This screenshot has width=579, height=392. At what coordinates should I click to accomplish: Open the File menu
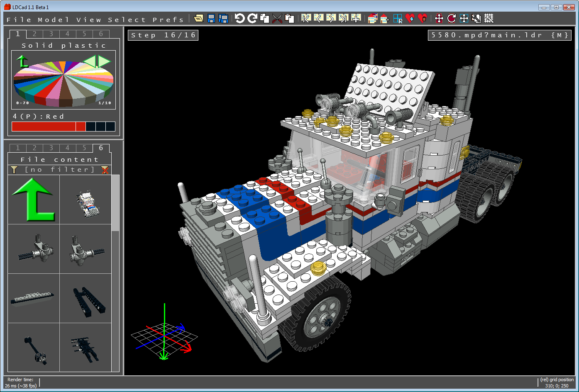(x=19, y=19)
